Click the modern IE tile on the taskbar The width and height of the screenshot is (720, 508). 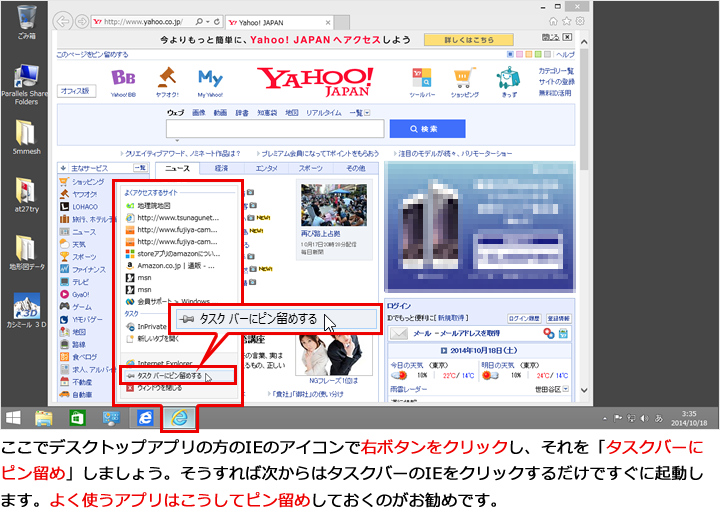(x=145, y=418)
